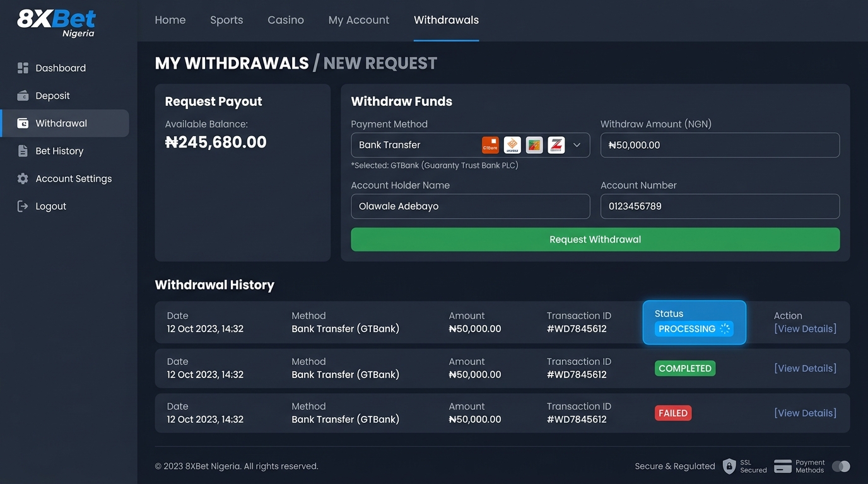Screen dimensions: 868x484
Task: Click the date in the PROCESSING row
Action: pyautogui.click(x=205, y=329)
